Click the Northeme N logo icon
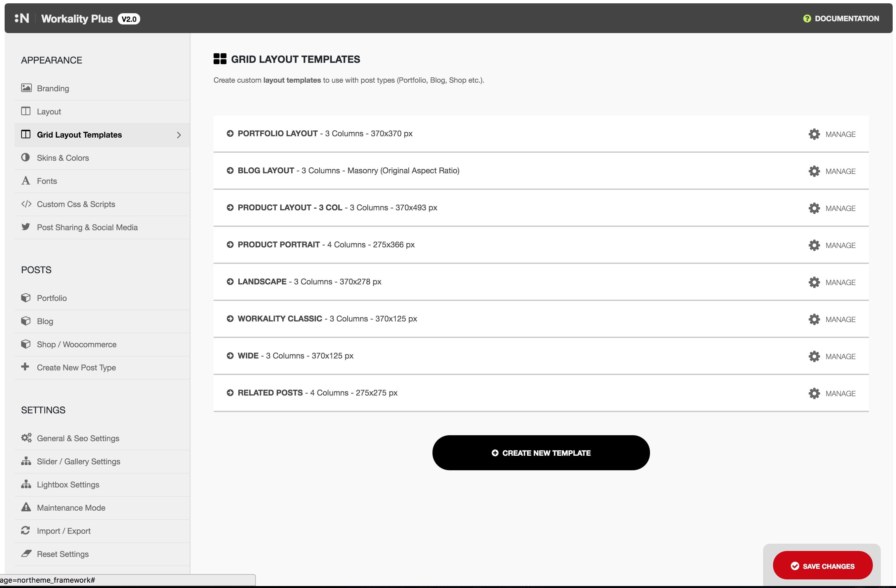896x588 pixels. point(22,18)
